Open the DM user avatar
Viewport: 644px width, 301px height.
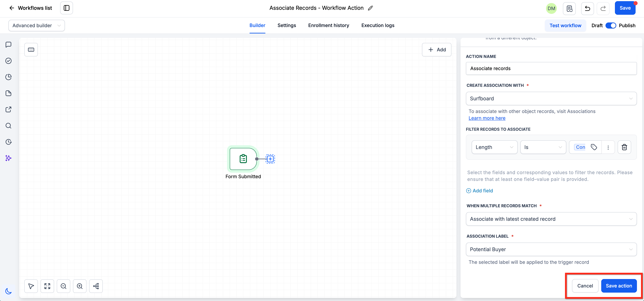point(551,8)
